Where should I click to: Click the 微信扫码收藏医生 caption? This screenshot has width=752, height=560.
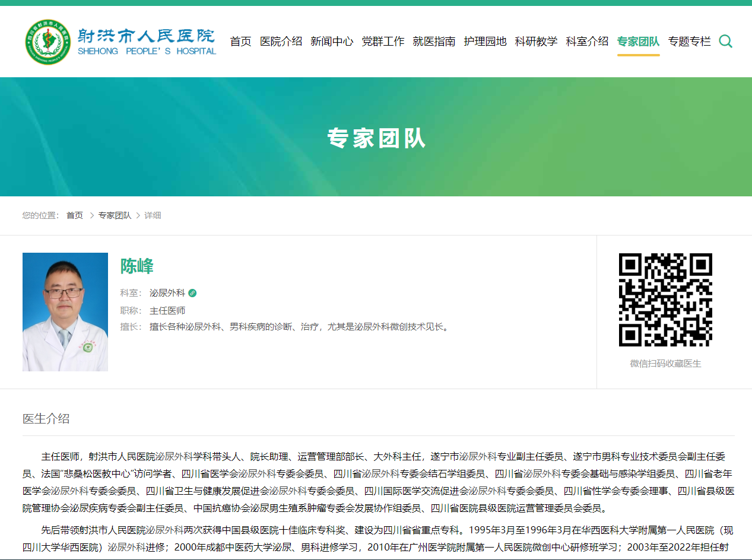pos(665,364)
